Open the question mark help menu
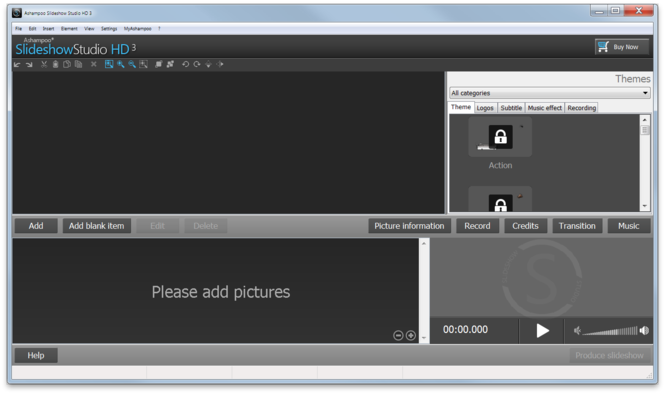 coord(159,29)
